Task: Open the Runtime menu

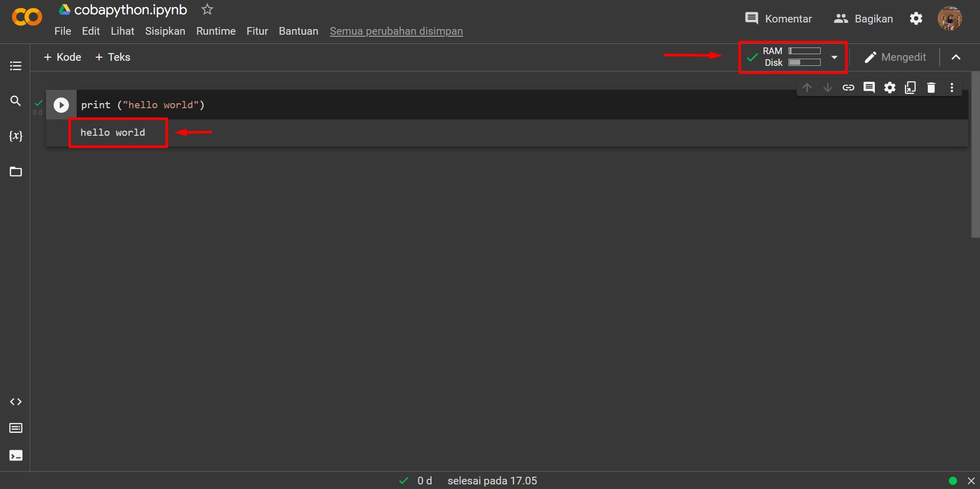Action: tap(216, 31)
